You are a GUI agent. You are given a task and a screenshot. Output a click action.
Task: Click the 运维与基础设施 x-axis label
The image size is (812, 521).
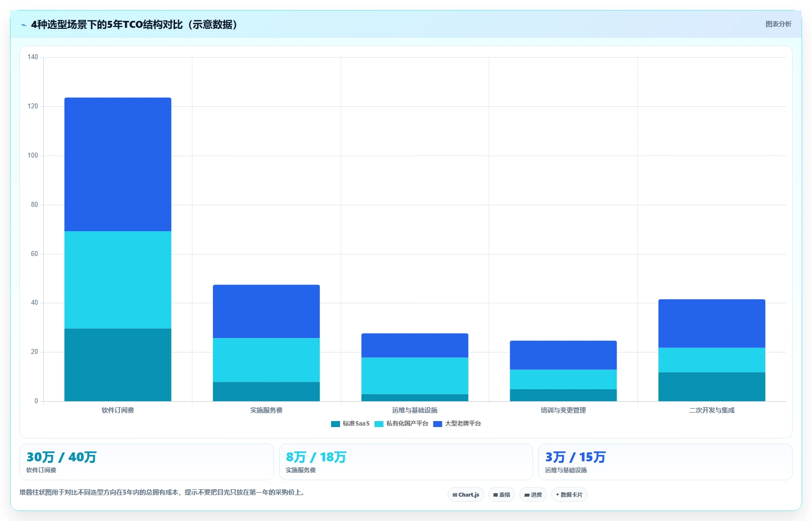coord(415,410)
